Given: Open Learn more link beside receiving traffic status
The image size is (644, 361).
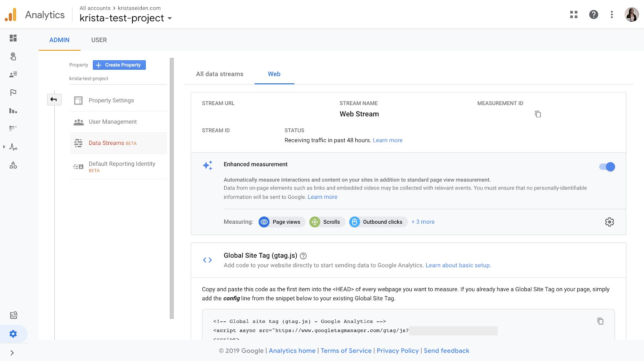Looking at the screenshot, I should [388, 140].
